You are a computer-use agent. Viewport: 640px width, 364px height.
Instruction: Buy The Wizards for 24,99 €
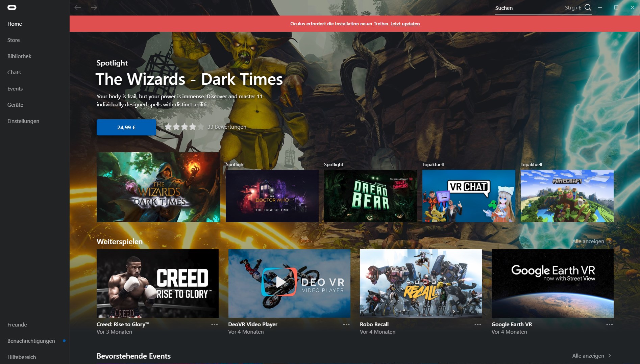click(126, 127)
